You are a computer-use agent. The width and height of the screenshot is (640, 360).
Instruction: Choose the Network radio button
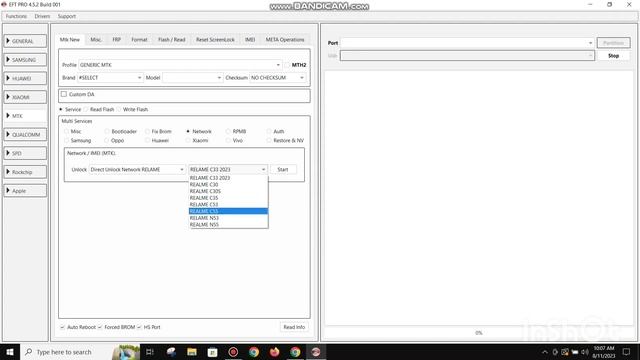pos(188,131)
